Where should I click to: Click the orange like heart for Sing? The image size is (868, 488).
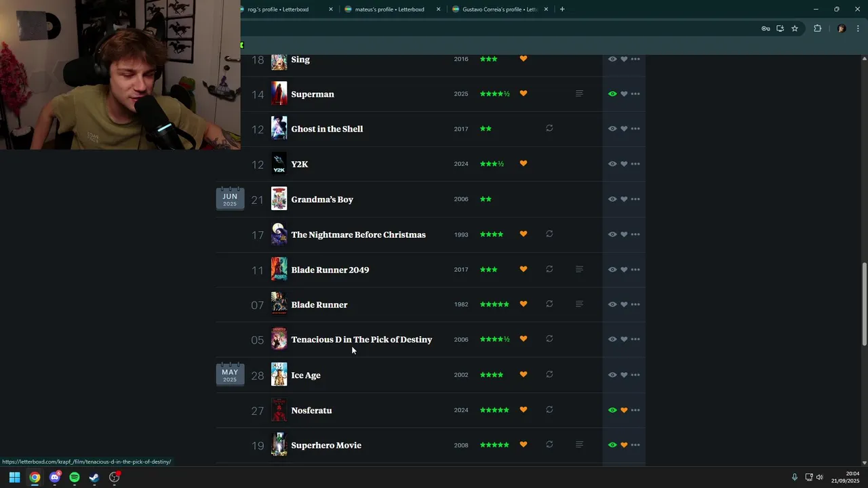pyautogui.click(x=524, y=58)
